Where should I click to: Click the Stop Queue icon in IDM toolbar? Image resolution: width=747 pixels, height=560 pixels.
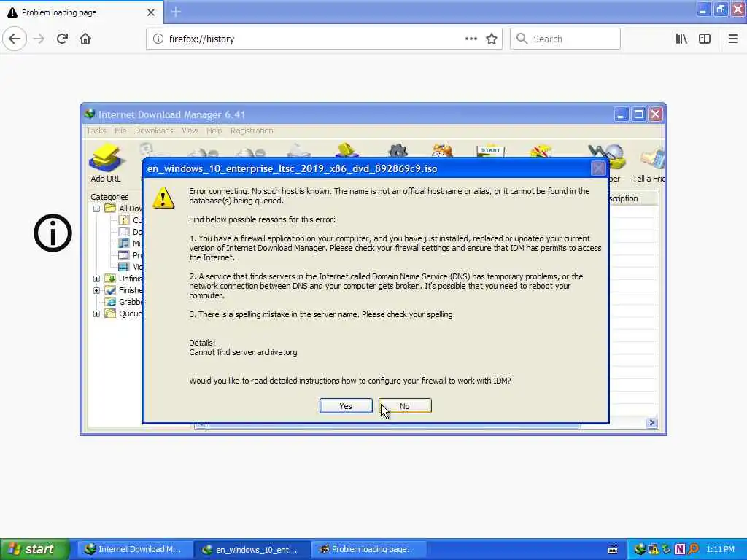541,151
